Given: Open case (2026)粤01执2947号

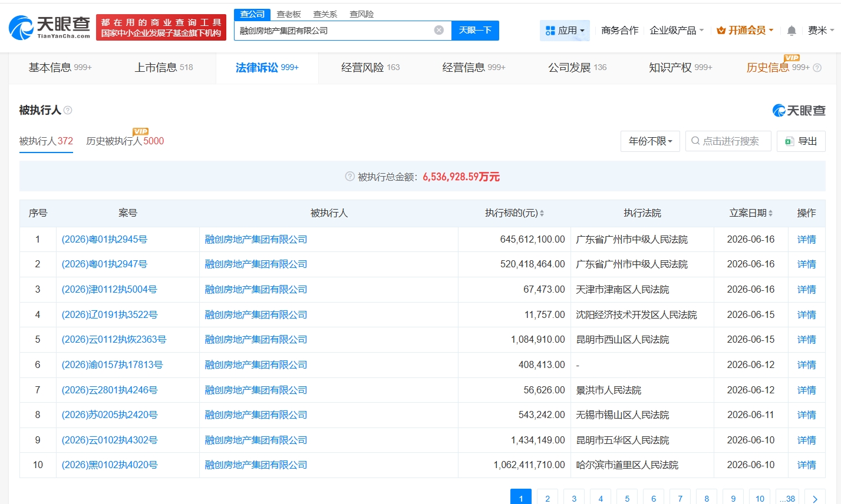Looking at the screenshot, I should pyautogui.click(x=104, y=264).
